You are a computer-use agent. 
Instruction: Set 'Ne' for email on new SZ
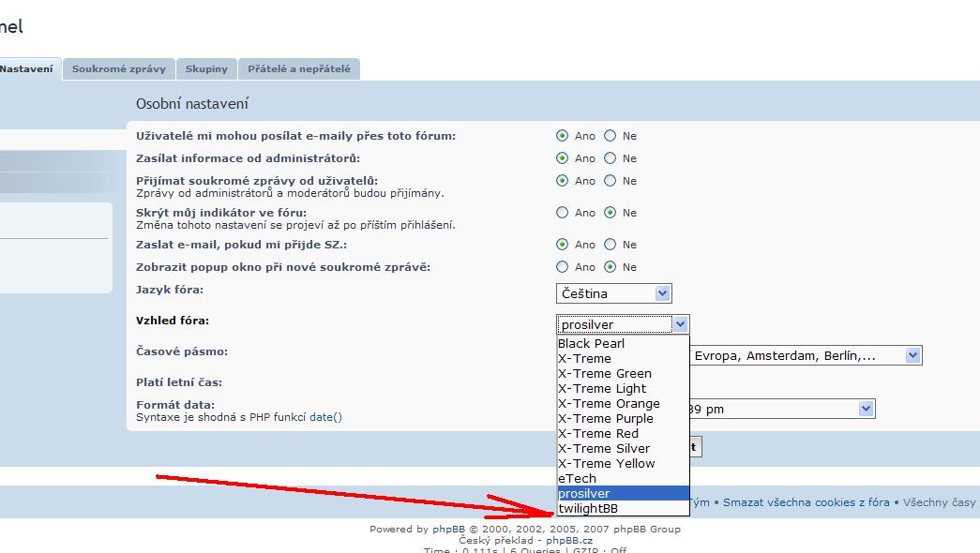tap(610, 245)
